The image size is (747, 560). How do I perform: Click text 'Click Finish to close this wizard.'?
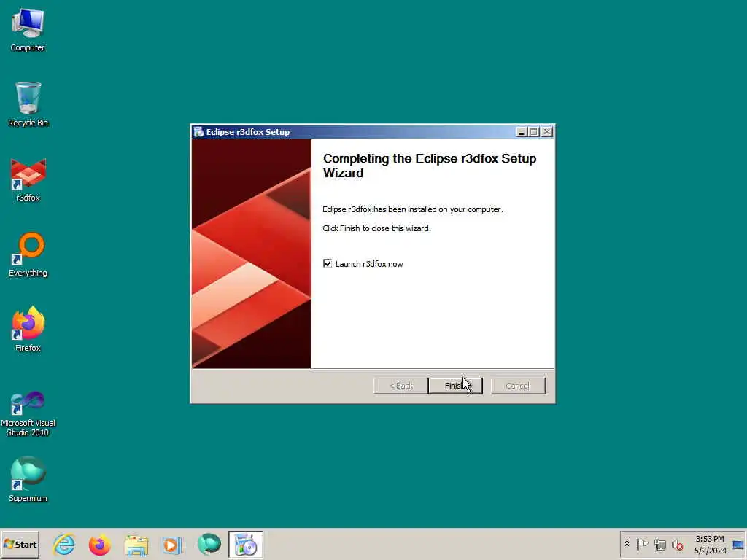pyautogui.click(x=376, y=228)
